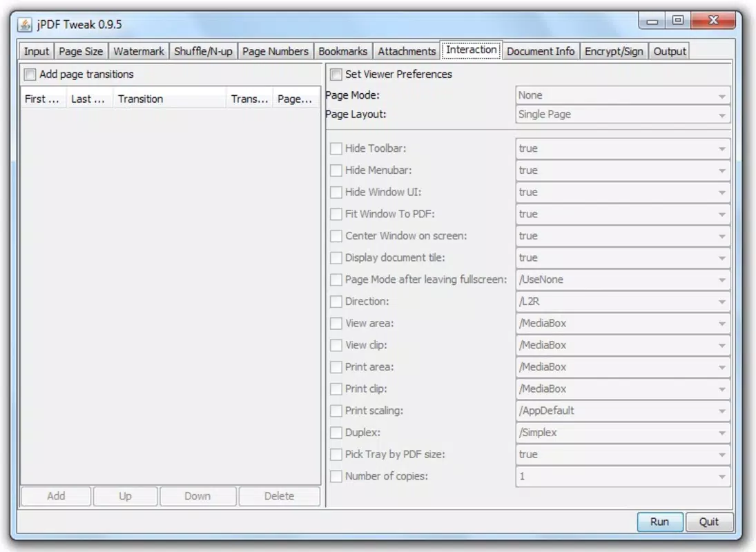Open the Bookmarks tab
The width and height of the screenshot is (756, 552).
343,51
